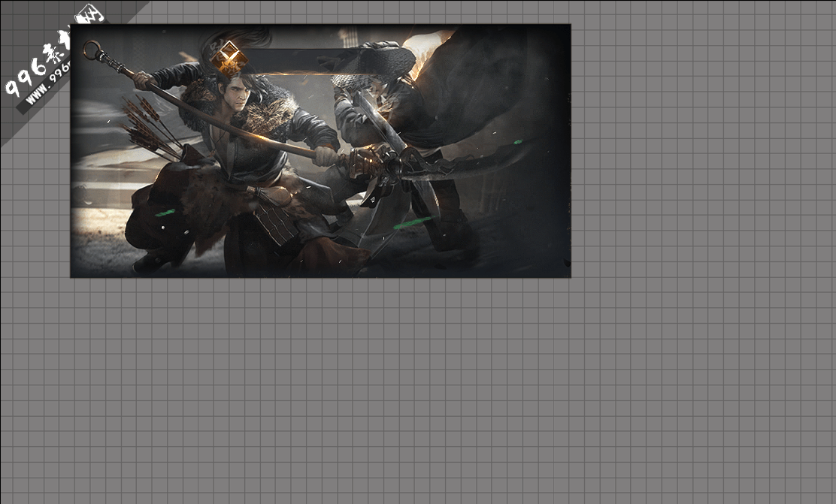
Task: Click the dark title bar beside the emblem
Action: tap(329, 62)
